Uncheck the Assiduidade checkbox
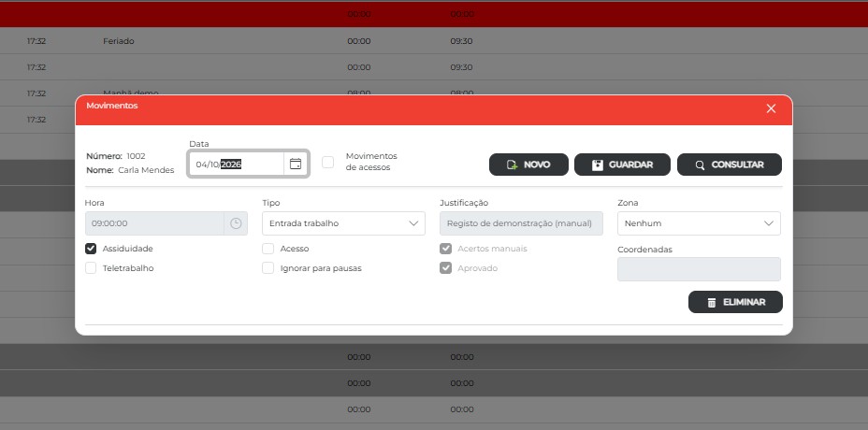Viewport: 868px width, 430px height. tap(91, 249)
